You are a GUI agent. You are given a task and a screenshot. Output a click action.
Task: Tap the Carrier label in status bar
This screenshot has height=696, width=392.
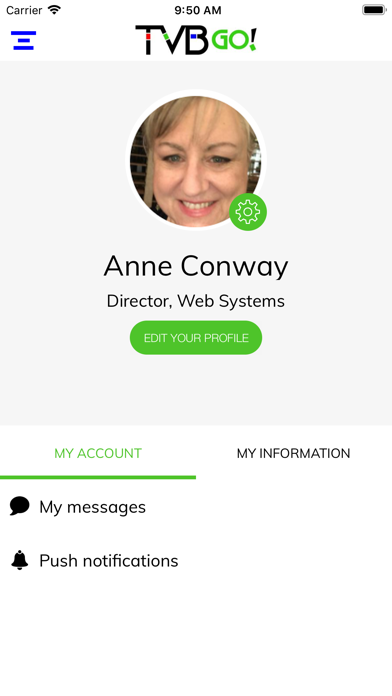click(24, 10)
